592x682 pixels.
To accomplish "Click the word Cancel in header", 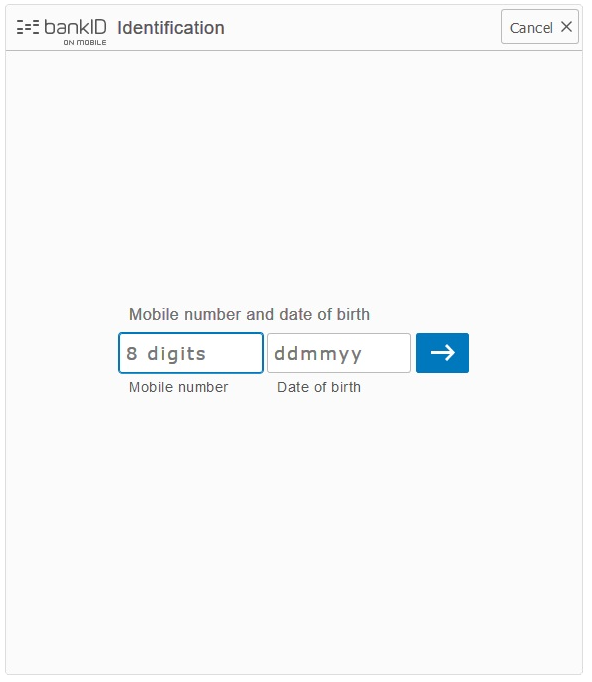I will pos(531,28).
